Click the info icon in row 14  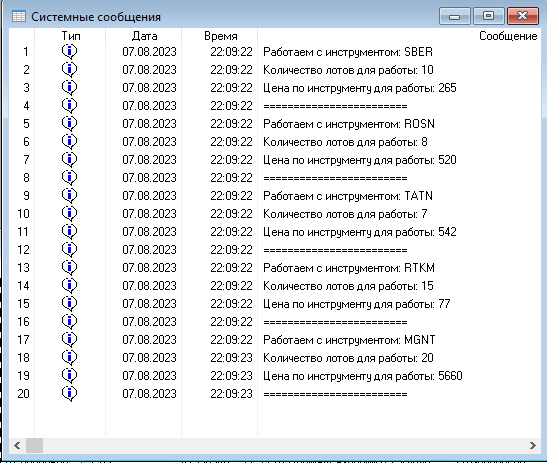[69, 286]
